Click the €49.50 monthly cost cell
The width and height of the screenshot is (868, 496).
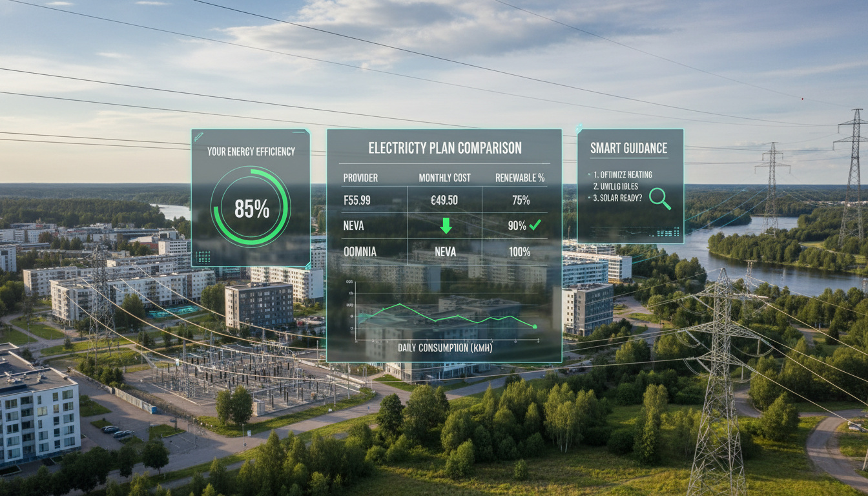[x=444, y=200]
